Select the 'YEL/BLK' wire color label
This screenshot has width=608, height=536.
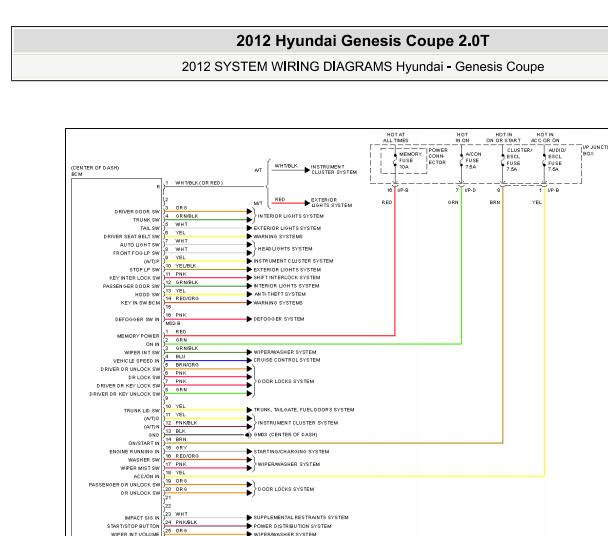[x=186, y=266]
